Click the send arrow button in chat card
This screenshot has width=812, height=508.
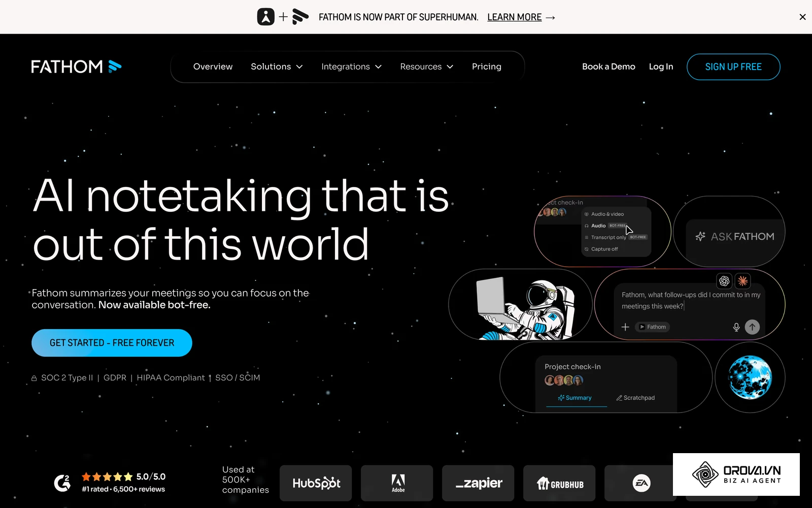[x=752, y=327]
